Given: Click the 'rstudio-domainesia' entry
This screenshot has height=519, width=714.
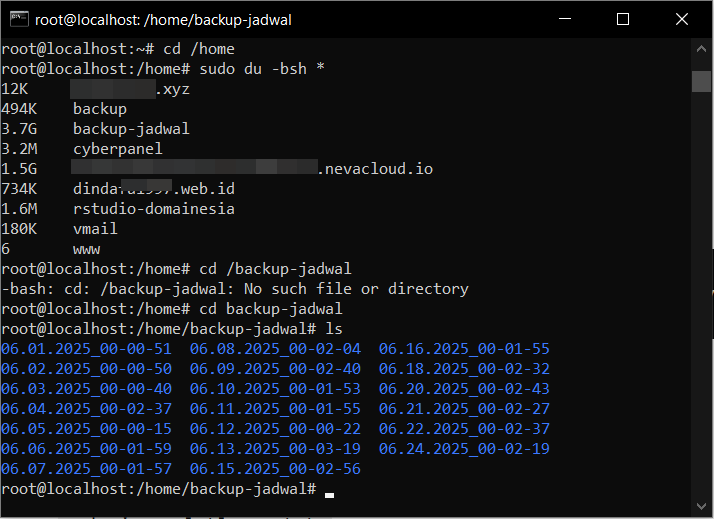Looking at the screenshot, I should 154,209.
